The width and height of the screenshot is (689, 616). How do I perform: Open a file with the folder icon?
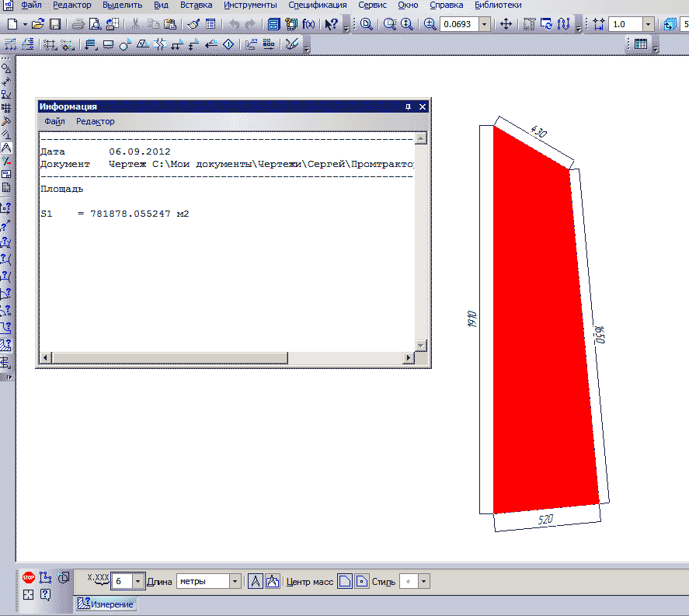tap(38, 24)
